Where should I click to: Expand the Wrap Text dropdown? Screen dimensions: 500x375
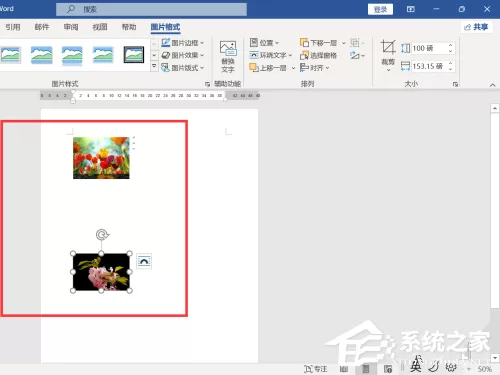(271, 55)
